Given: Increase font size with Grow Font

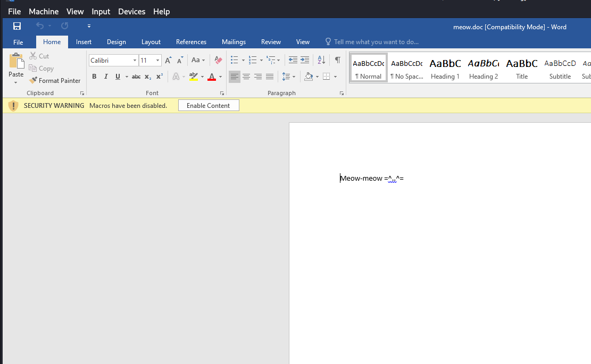Looking at the screenshot, I should (x=169, y=60).
